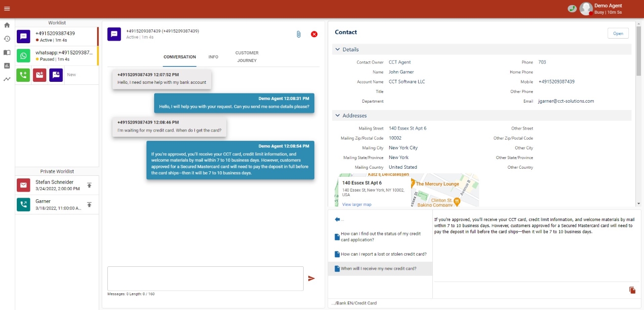Collapse the Details section
Screen dimensions: 644x310
click(338, 50)
